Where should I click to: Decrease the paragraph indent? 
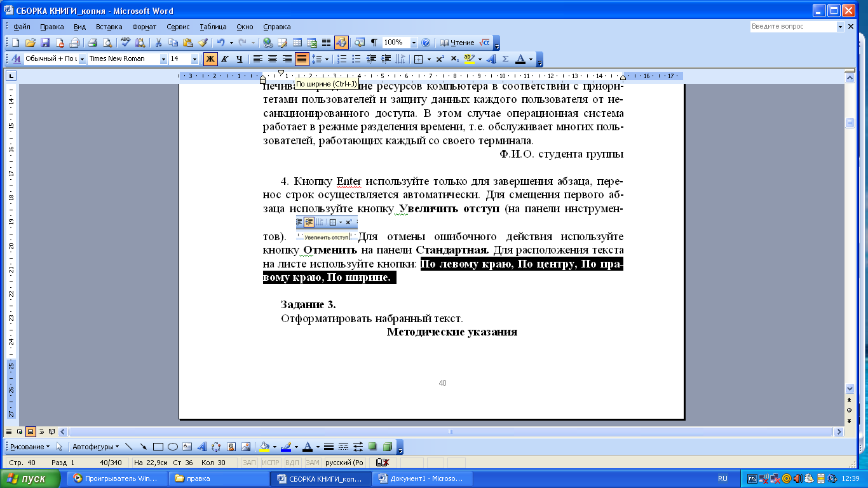[370, 58]
